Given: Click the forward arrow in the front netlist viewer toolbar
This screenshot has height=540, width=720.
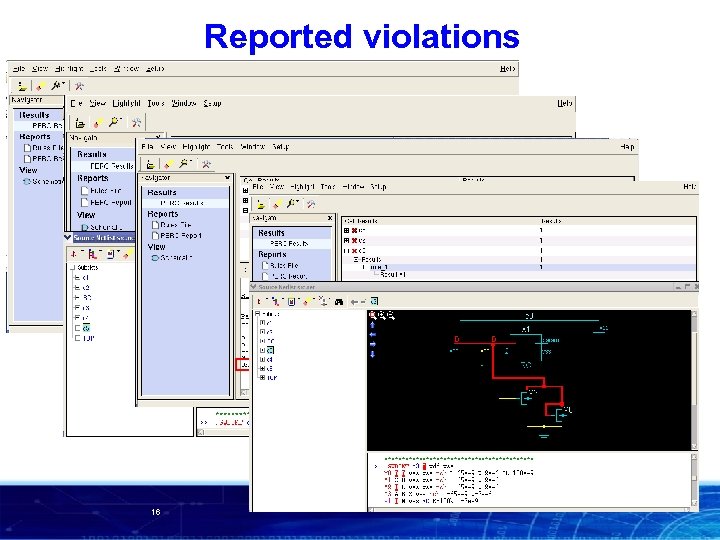Looking at the screenshot, I should pos(363,302).
